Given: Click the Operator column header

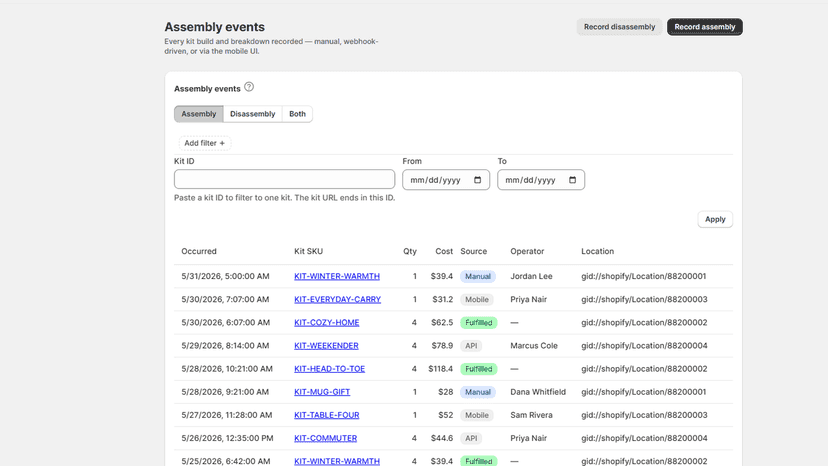Looking at the screenshot, I should 527,251.
